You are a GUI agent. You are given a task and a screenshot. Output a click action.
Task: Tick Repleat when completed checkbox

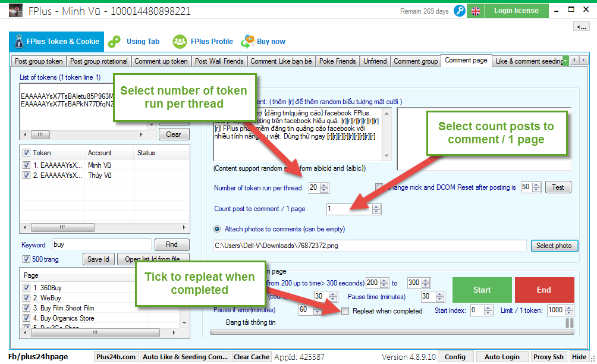pyautogui.click(x=345, y=311)
